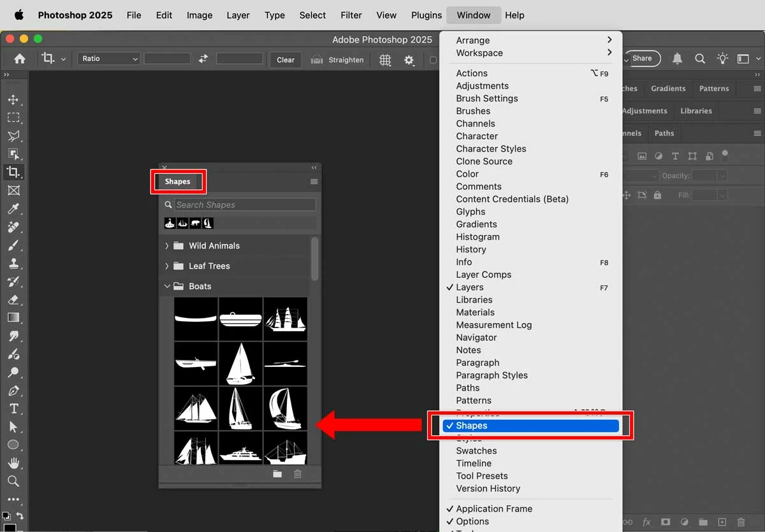The height and width of the screenshot is (532, 765).
Task: Switch to the Paths tab
Action: (664, 133)
